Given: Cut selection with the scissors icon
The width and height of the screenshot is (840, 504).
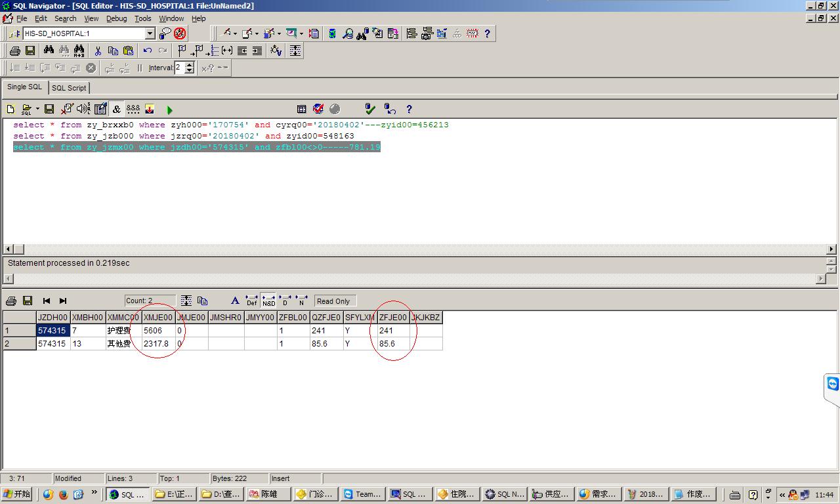Looking at the screenshot, I should click(98, 51).
